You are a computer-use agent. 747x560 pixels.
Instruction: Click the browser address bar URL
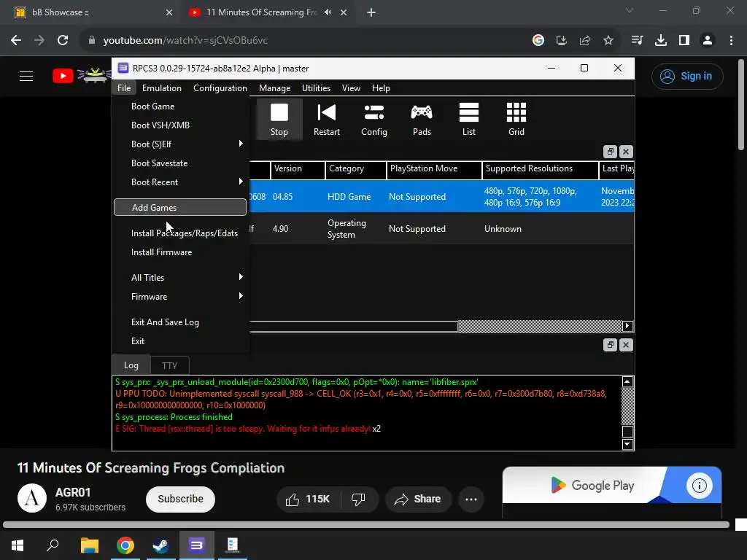coord(185,41)
